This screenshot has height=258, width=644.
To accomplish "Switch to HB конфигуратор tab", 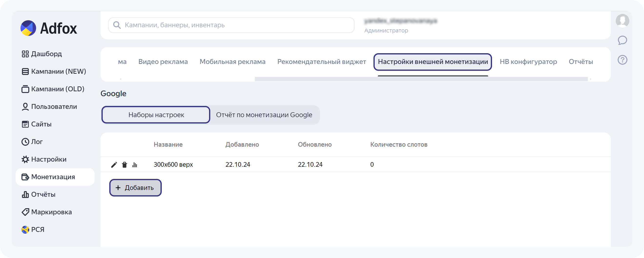I will tap(528, 62).
